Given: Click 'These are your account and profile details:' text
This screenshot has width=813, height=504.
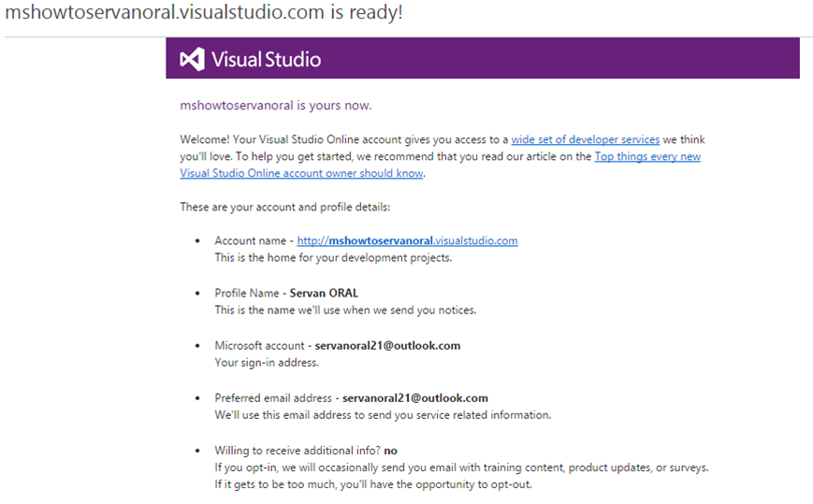Looking at the screenshot, I should [285, 208].
